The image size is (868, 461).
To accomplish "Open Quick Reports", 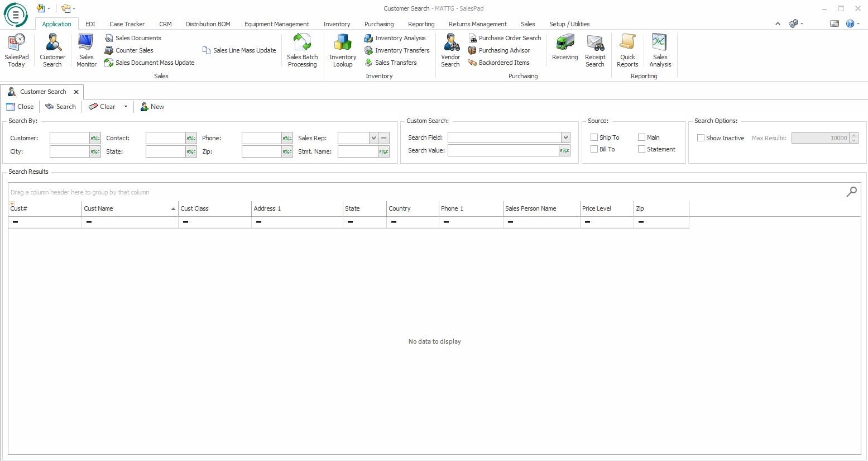I will 627,50.
